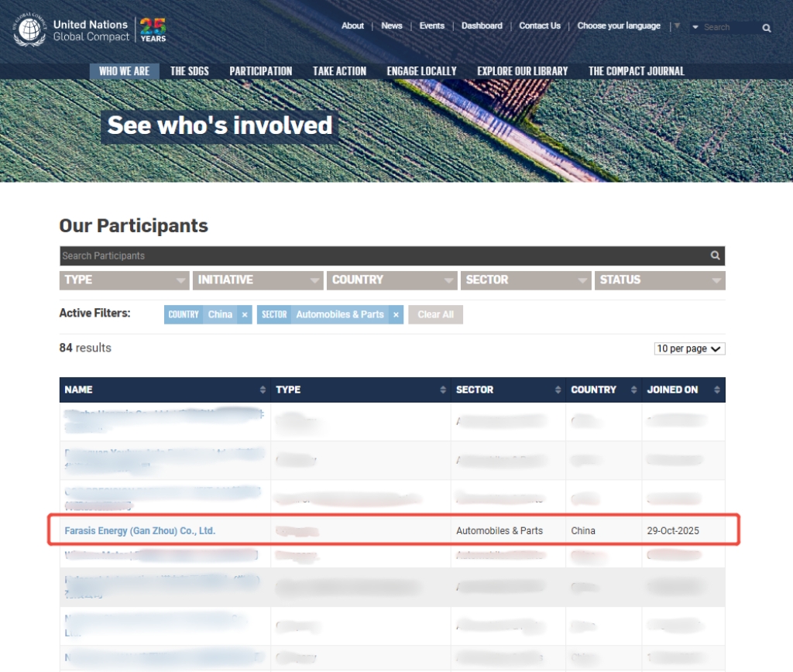Open the Who We Are menu
The width and height of the screenshot is (793, 672).
(124, 71)
